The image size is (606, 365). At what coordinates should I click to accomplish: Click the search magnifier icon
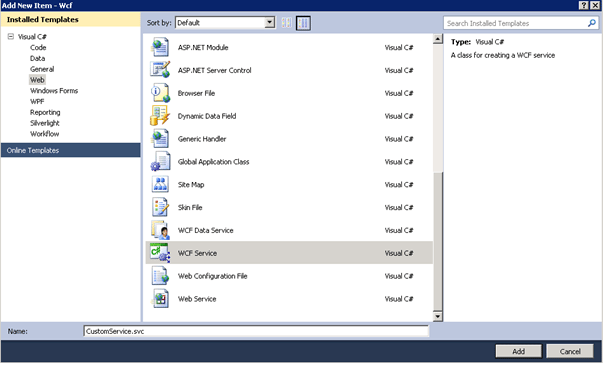pos(591,23)
